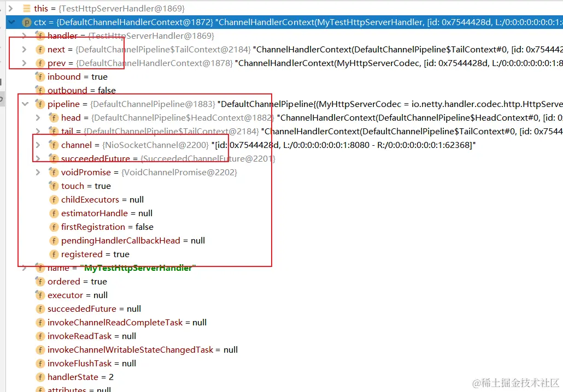
Task: Collapse the ctx variable node
Action: [11, 22]
